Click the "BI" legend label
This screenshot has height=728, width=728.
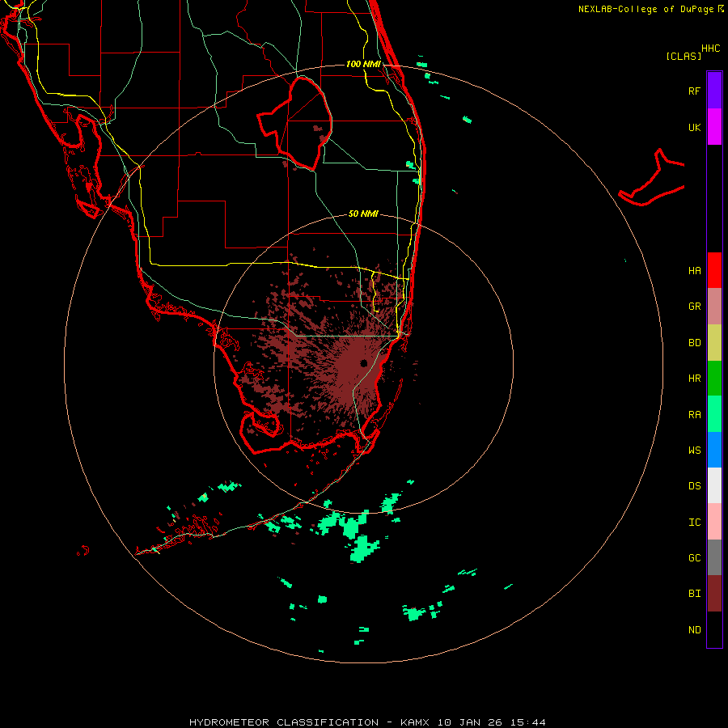coord(694,594)
